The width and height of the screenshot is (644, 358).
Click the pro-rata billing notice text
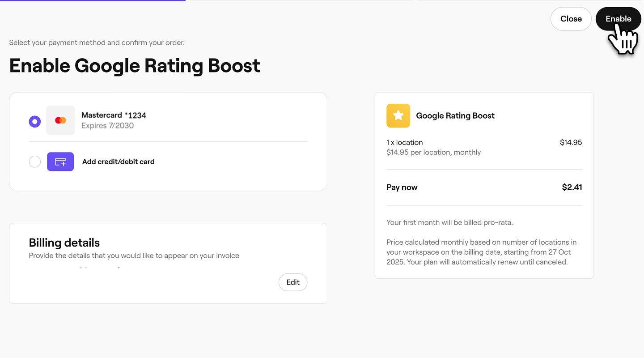pos(449,222)
